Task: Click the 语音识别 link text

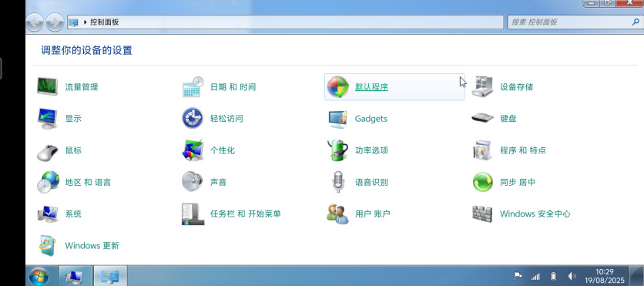Action: coord(371,182)
